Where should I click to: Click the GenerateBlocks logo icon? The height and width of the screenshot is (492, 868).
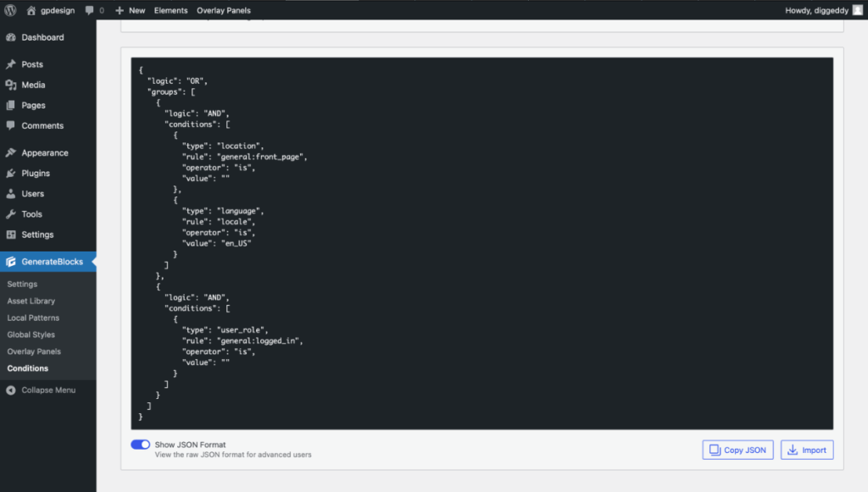(10, 262)
